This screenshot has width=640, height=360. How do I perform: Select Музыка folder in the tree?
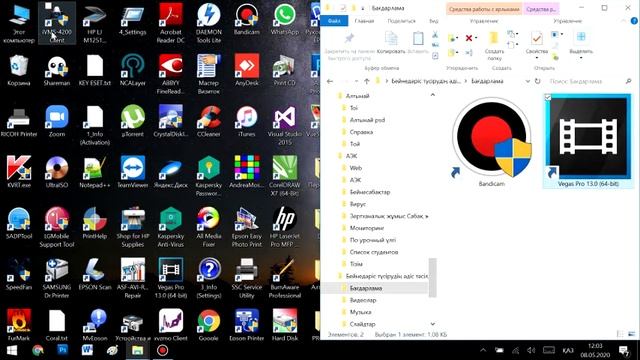(x=360, y=312)
